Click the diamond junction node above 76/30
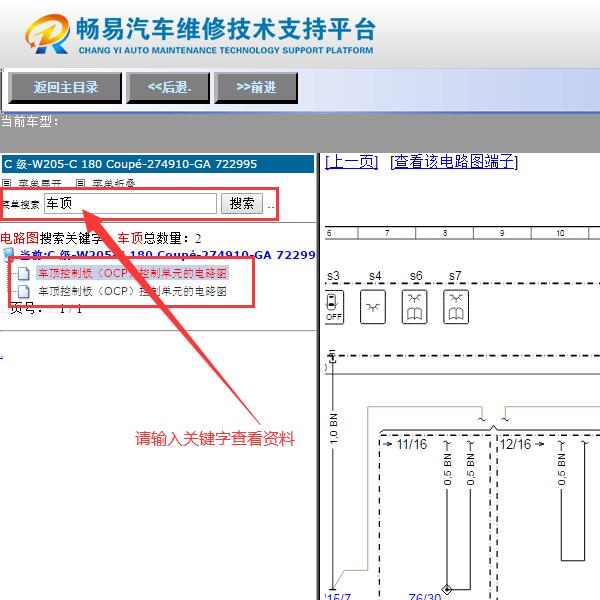Image resolution: width=600 pixels, height=600 pixels. [x=447, y=589]
